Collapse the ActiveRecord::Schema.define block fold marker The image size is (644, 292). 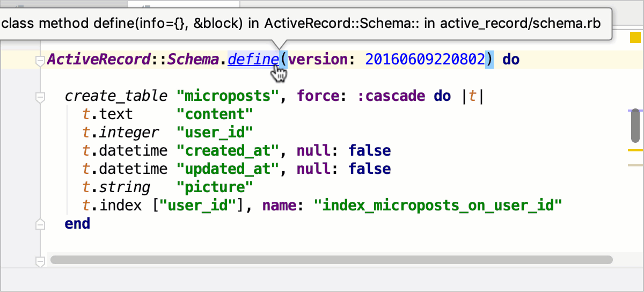coord(40,60)
